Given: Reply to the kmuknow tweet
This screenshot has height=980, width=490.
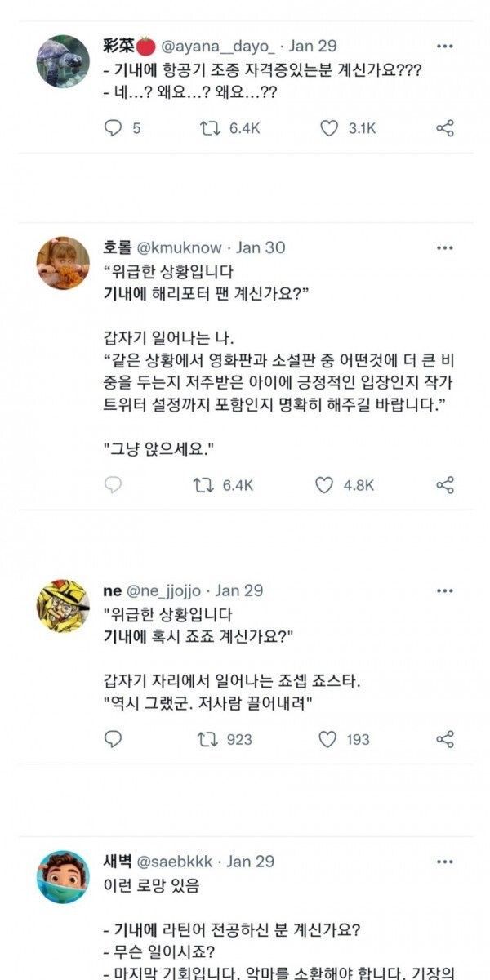Looking at the screenshot, I should (x=114, y=485).
